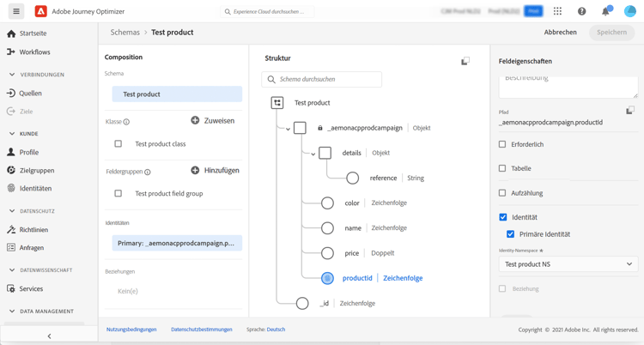Screen dimensions: 644x345
Task: Open the help question mark icon
Action: [581, 11]
